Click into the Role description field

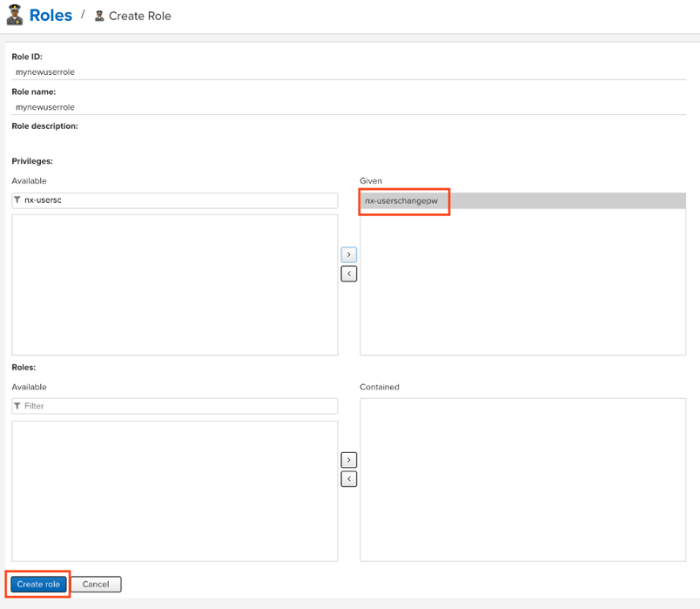[174, 141]
